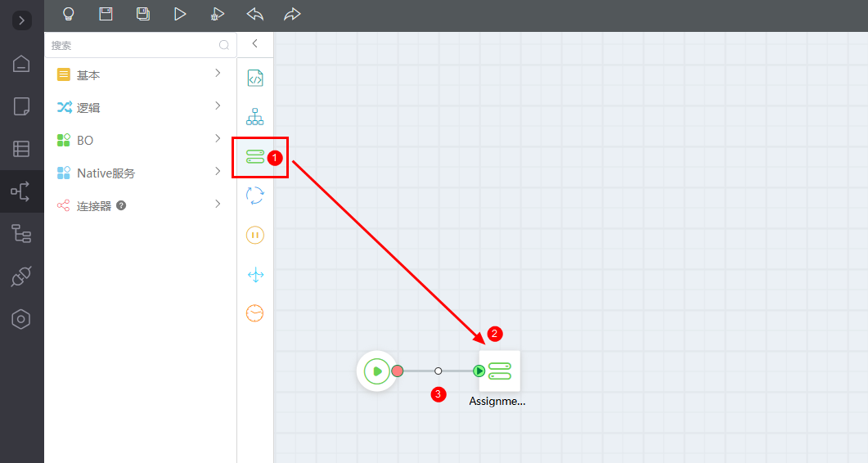The width and height of the screenshot is (868, 463).
Task: Click the Assignme... node label
Action: [497, 402]
